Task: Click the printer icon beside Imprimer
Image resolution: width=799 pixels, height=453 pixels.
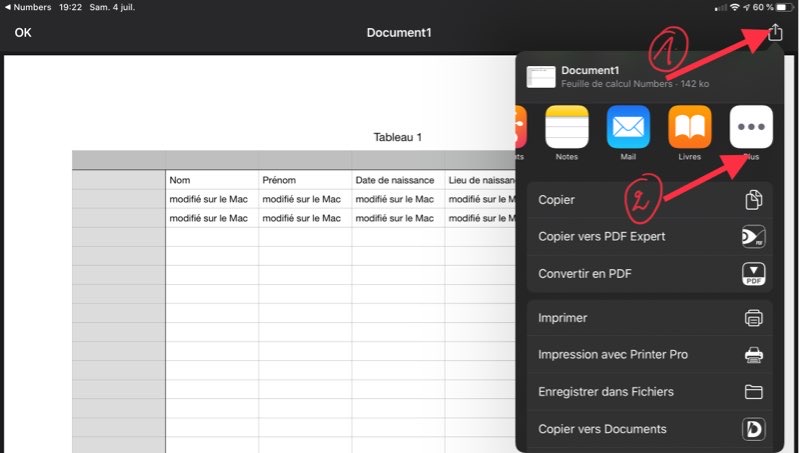Action: pyautogui.click(x=753, y=318)
